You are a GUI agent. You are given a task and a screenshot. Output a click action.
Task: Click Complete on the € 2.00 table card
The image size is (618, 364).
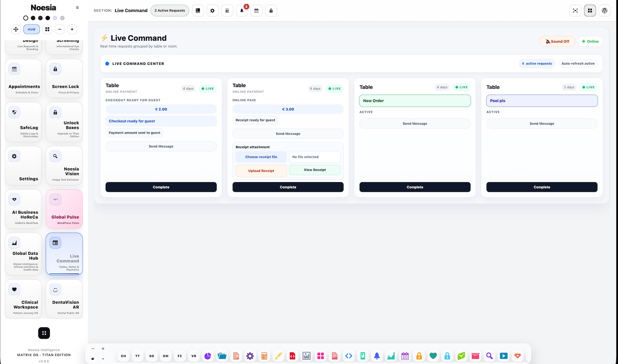click(x=161, y=187)
